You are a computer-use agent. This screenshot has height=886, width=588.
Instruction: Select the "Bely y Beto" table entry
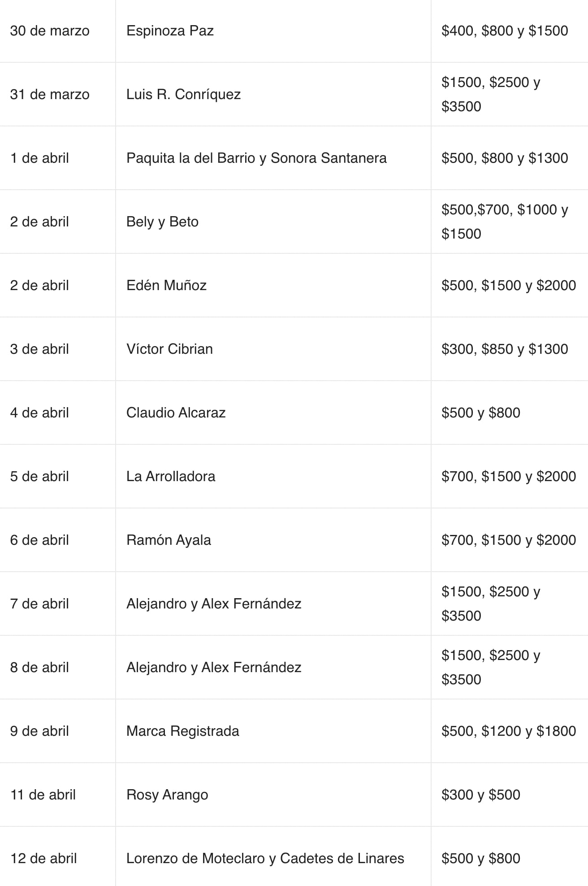162,221
